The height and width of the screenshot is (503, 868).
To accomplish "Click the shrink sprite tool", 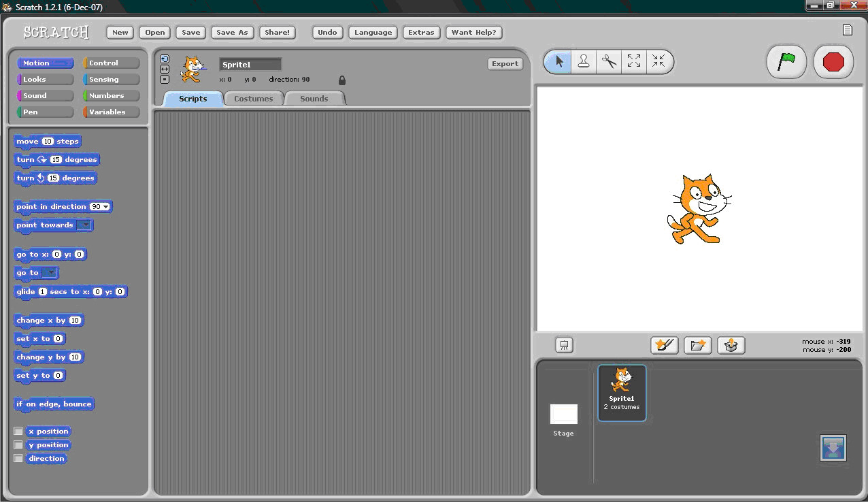I will tap(658, 61).
